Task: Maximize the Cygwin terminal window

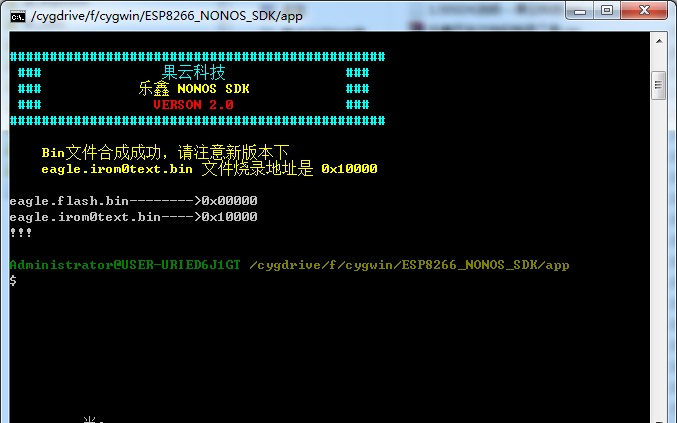Action: point(607,10)
